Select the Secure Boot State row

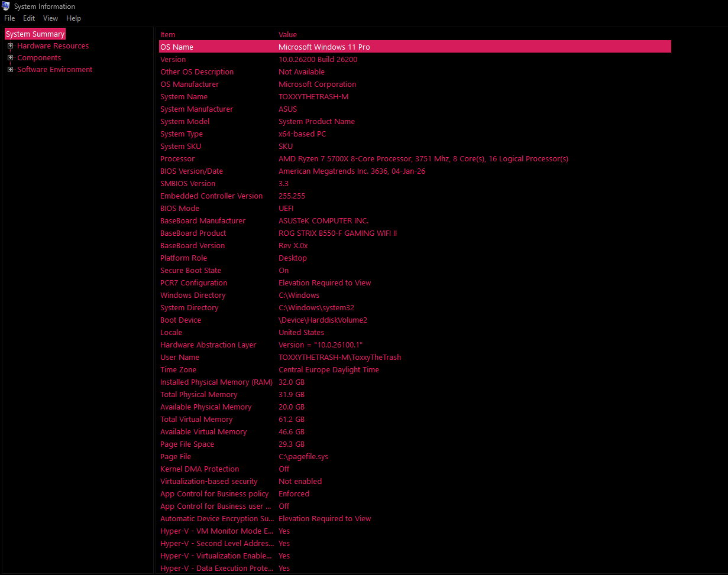click(415, 271)
